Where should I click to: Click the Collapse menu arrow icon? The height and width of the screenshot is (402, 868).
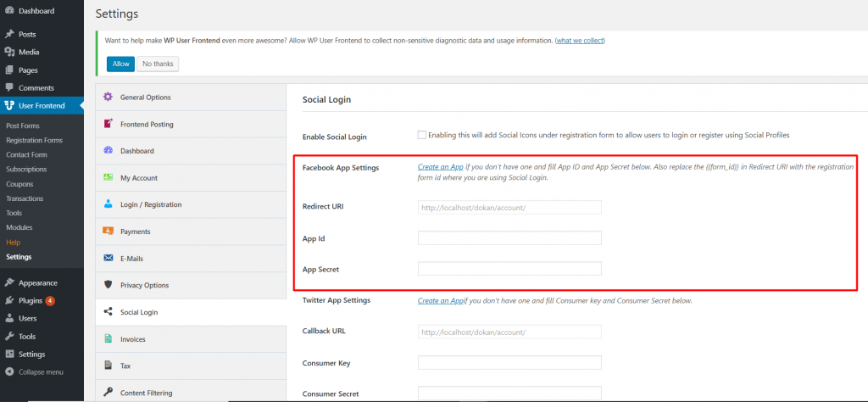(8, 372)
